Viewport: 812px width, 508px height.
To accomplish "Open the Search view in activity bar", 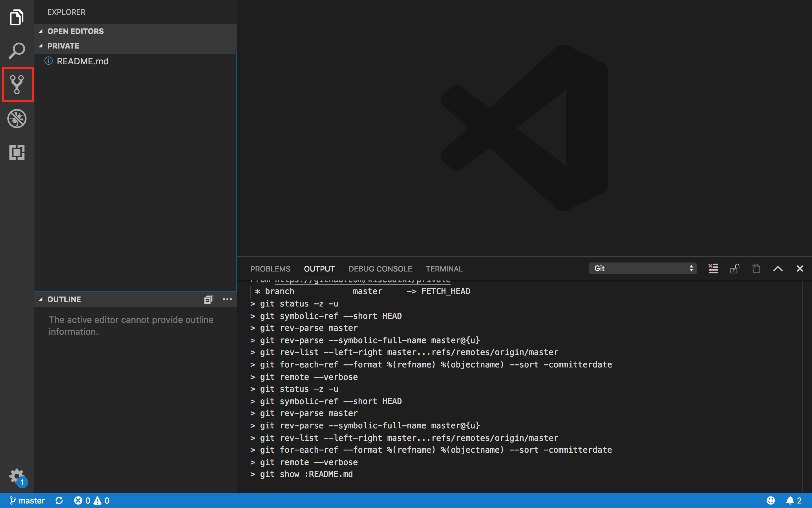I will tap(17, 51).
